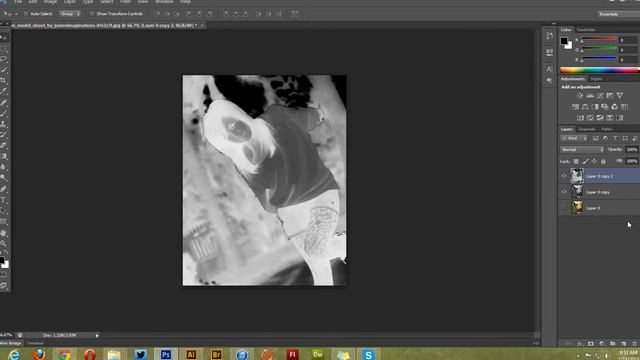The width and height of the screenshot is (640, 360).
Task: Open the Mini Bridge tab
Action: click(11, 343)
